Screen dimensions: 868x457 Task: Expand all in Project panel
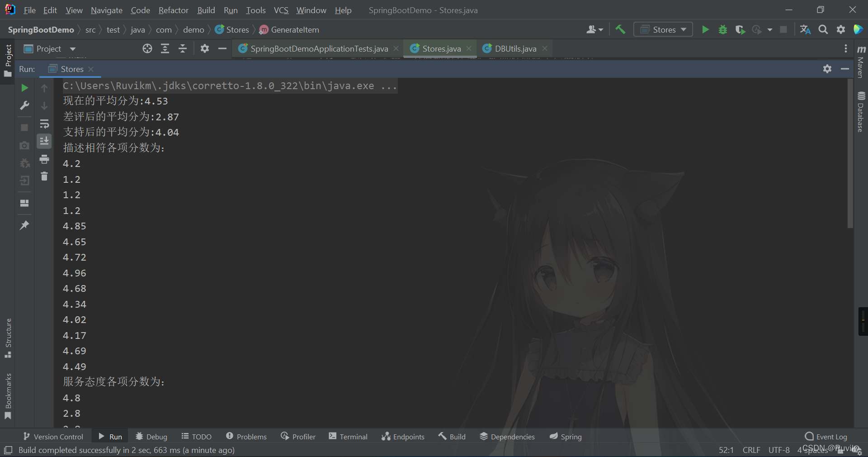[165, 48]
